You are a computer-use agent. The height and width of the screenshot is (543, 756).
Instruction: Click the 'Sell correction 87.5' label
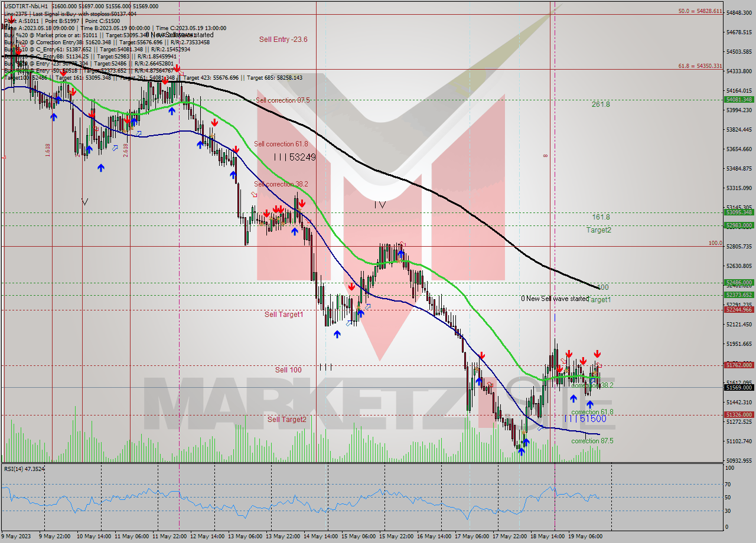click(283, 100)
